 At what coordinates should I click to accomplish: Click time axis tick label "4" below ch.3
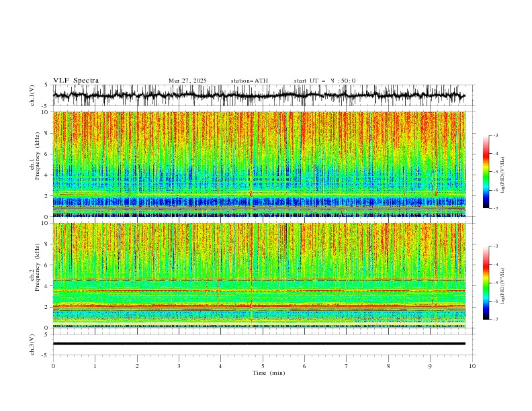(x=220, y=366)
